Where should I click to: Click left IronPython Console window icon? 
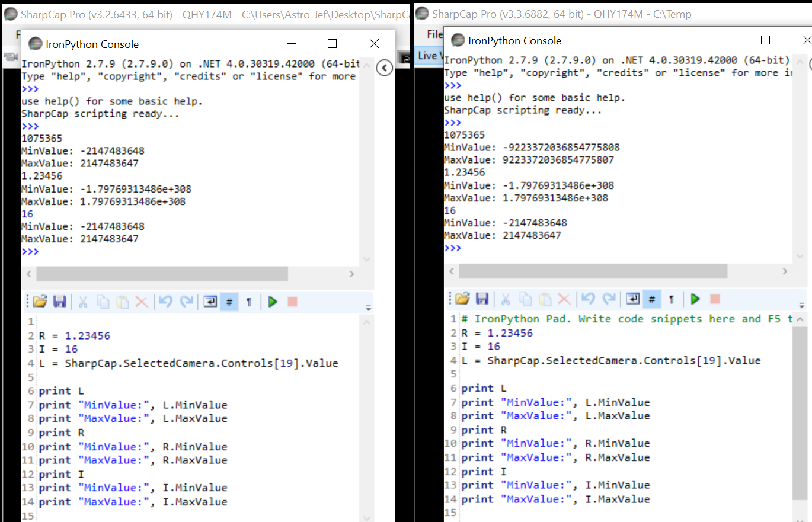tap(36, 44)
